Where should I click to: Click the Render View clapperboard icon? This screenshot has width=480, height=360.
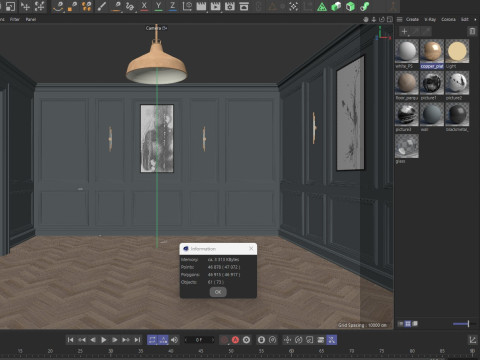click(x=201, y=6)
